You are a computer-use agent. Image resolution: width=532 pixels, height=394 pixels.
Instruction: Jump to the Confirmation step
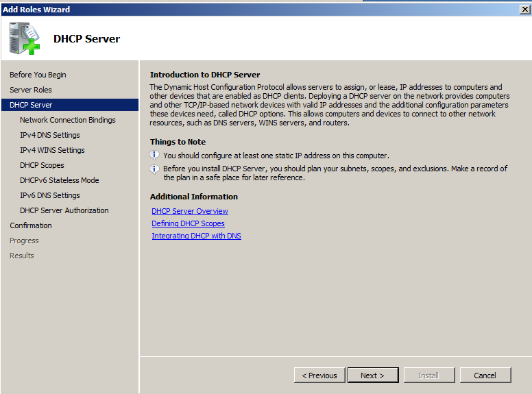tap(31, 225)
